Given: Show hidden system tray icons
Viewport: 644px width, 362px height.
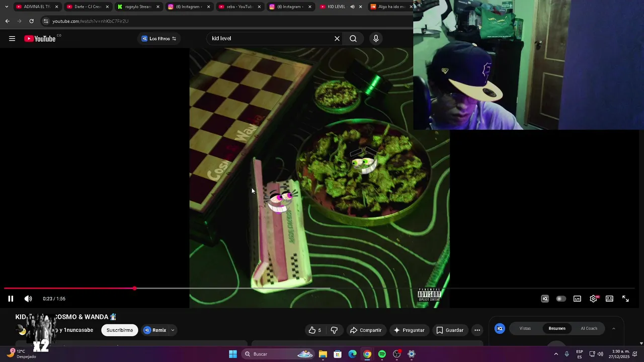Looking at the screenshot, I should (556, 354).
